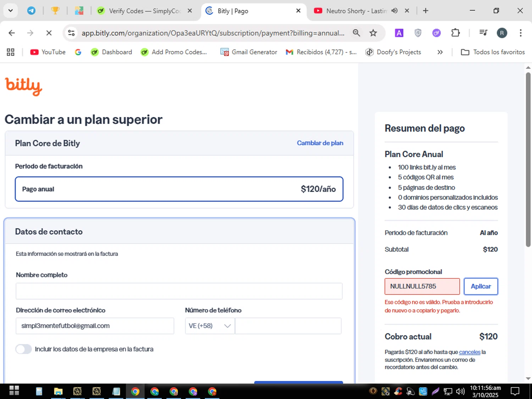The width and height of the screenshot is (532, 399).
Task: Open the shield extension icon
Action: [x=418, y=33]
